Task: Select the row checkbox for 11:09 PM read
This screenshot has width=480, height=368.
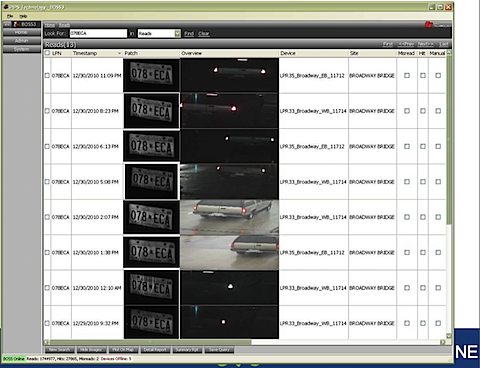Action: coord(47,76)
